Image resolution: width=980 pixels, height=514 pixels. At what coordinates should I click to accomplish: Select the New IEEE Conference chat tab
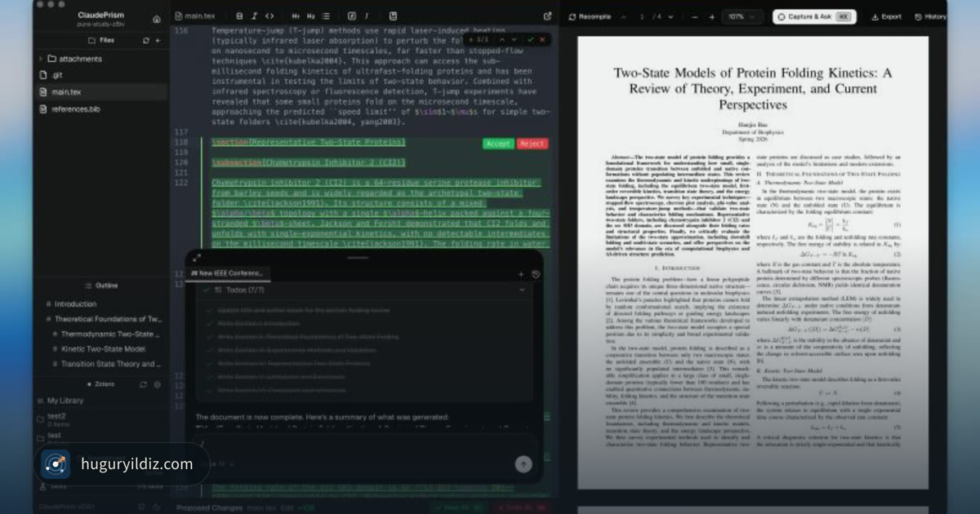coord(227,273)
